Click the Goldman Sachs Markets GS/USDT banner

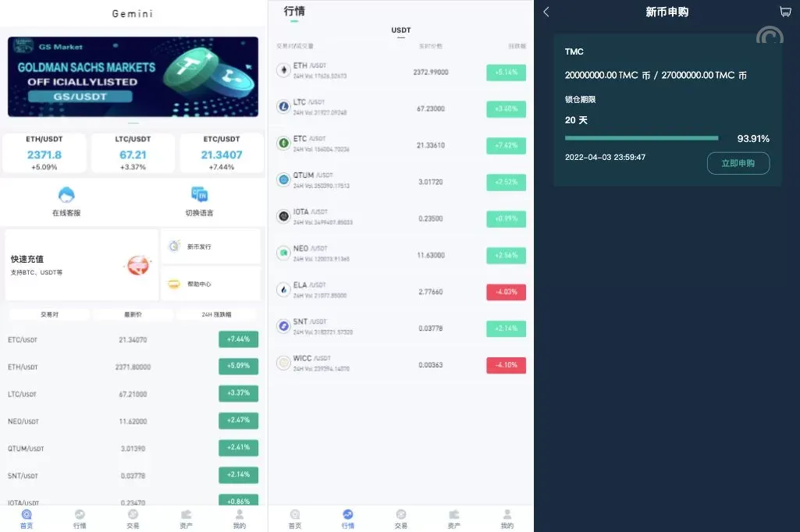133,76
